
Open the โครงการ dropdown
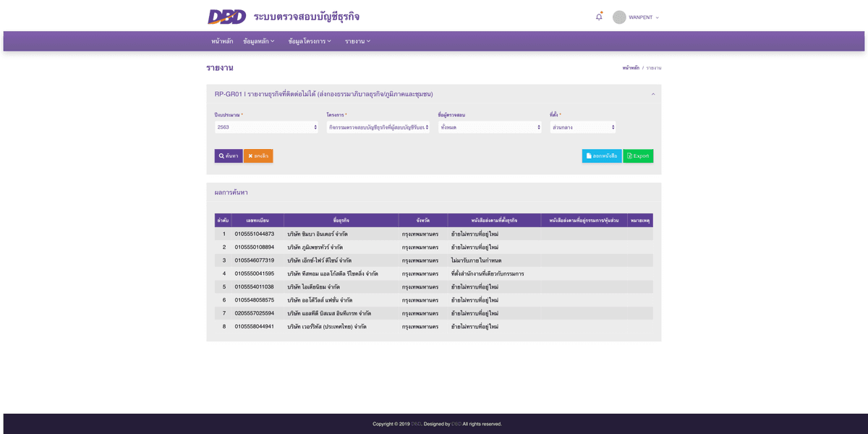[x=378, y=127]
